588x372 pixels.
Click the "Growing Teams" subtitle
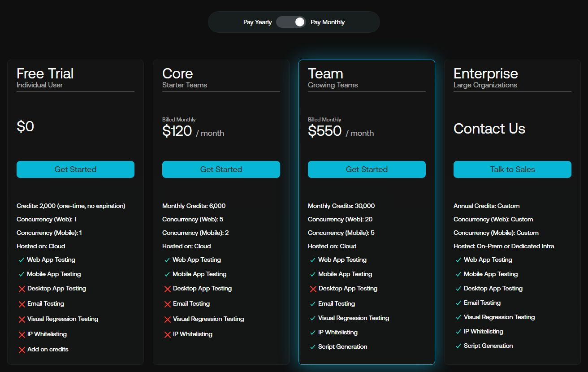pyautogui.click(x=333, y=85)
